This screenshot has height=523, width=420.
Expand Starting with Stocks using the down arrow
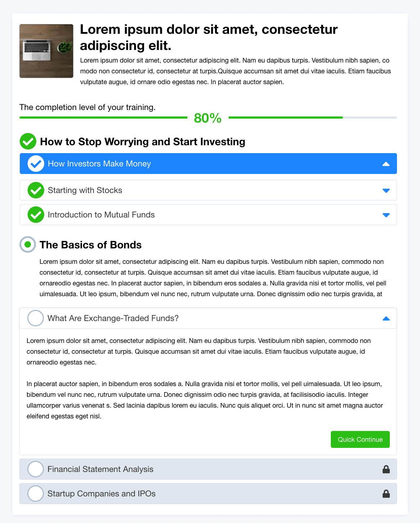[x=386, y=191]
